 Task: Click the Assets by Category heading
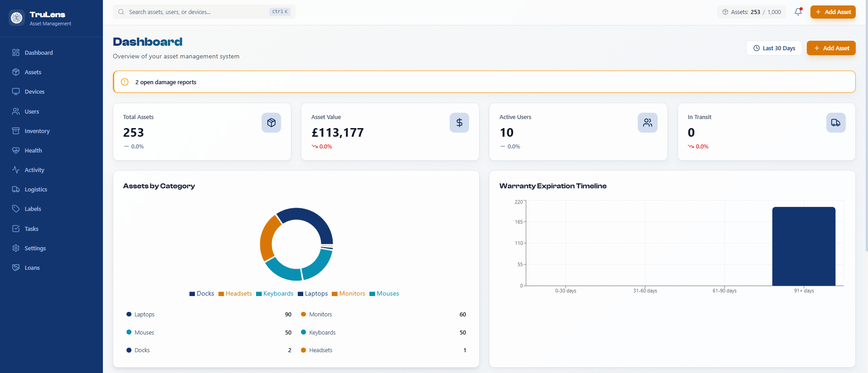[x=159, y=186]
